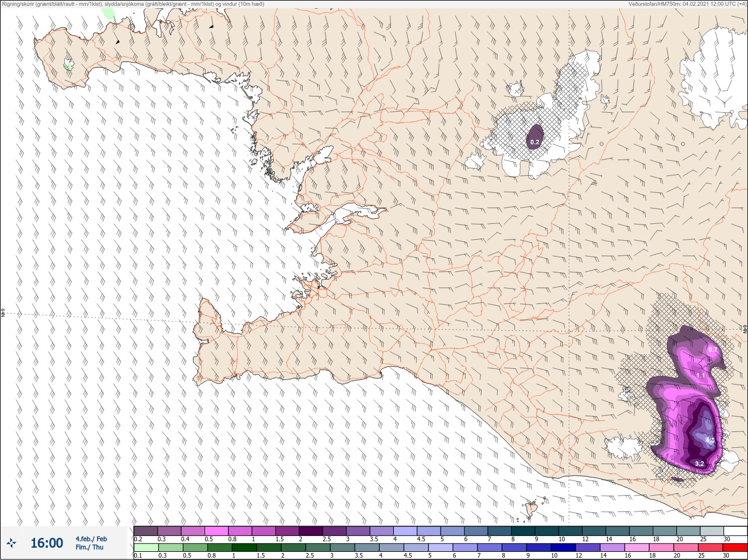Click the 3.2 precipitation contour label
Viewport: 748px width, 560px height.
point(699,464)
